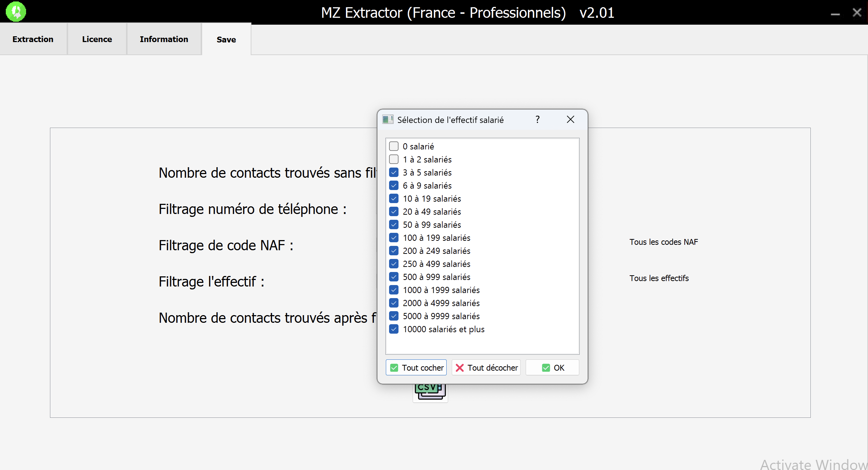The width and height of the screenshot is (868, 470).
Task: Disable the 50 à 99 salariés checkbox
Action: 393,224
